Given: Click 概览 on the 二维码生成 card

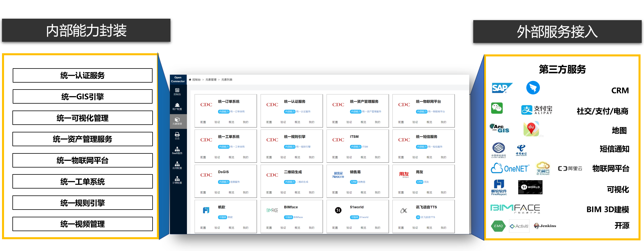Looking at the screenshot, I should pos(297,193).
